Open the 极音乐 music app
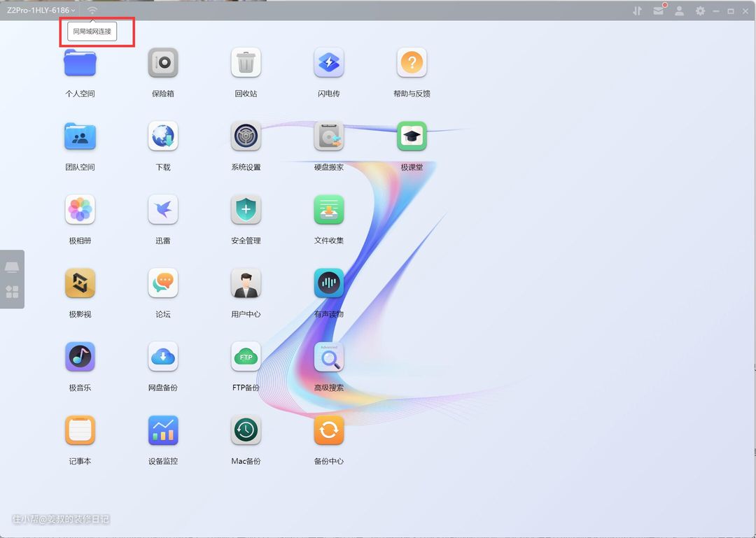756x538 pixels. click(80, 357)
